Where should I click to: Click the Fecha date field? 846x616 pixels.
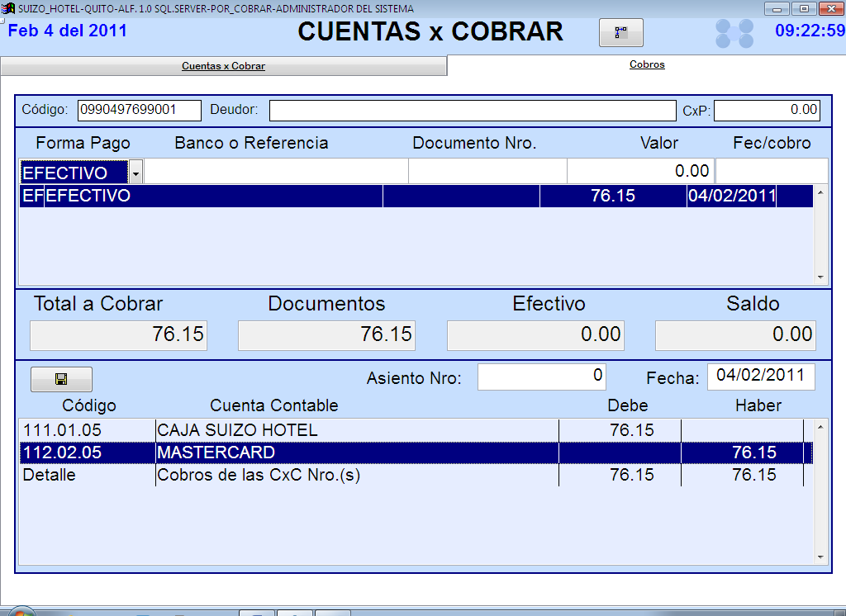760,376
